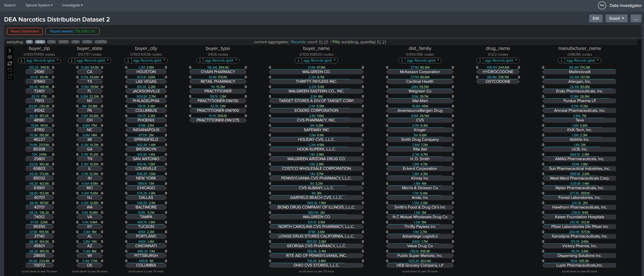The height and width of the screenshot is (276, 644).
Task: Sort descending by Records count
Action: tap(321, 42)
